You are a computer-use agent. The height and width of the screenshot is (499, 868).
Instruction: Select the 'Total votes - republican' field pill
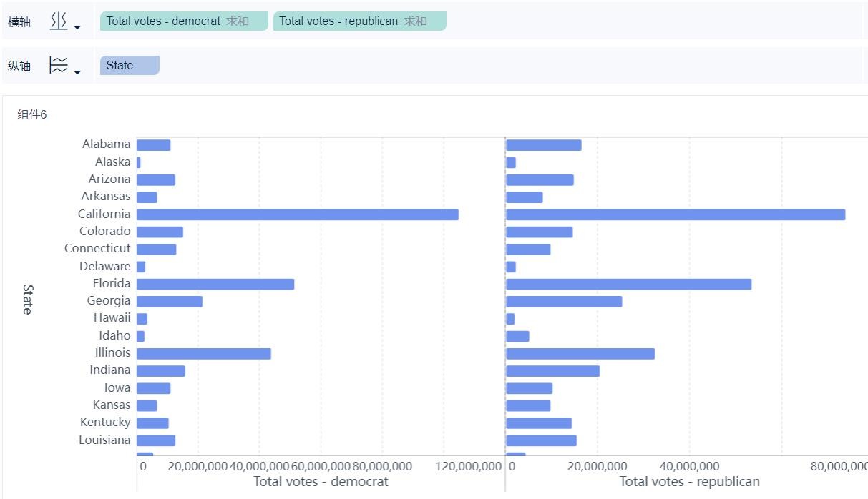click(359, 21)
